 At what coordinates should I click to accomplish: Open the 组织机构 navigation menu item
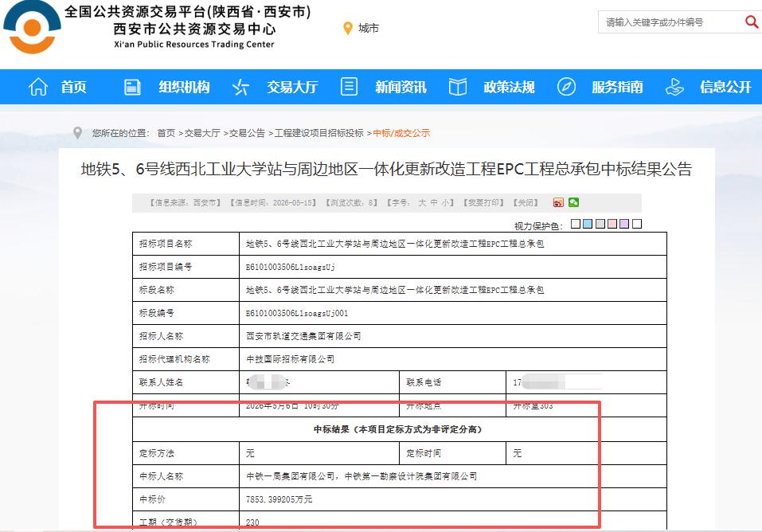(184, 87)
